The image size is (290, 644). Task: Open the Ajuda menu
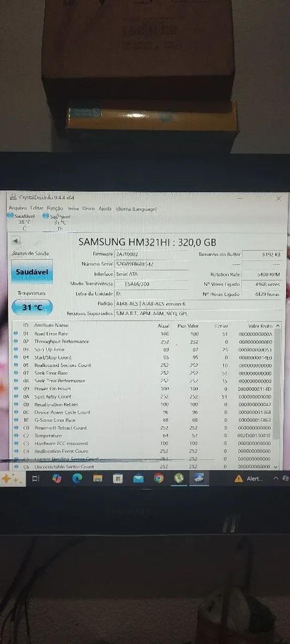tap(105, 208)
